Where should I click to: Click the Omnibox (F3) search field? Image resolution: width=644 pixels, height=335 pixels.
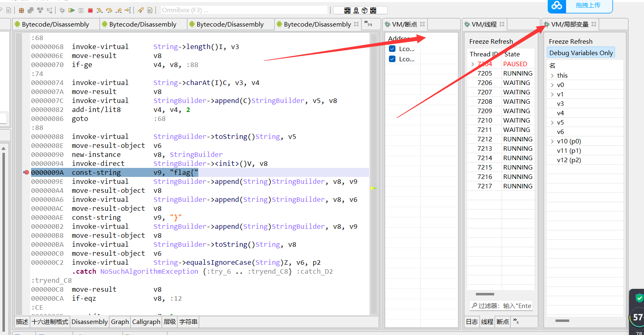coord(244,10)
